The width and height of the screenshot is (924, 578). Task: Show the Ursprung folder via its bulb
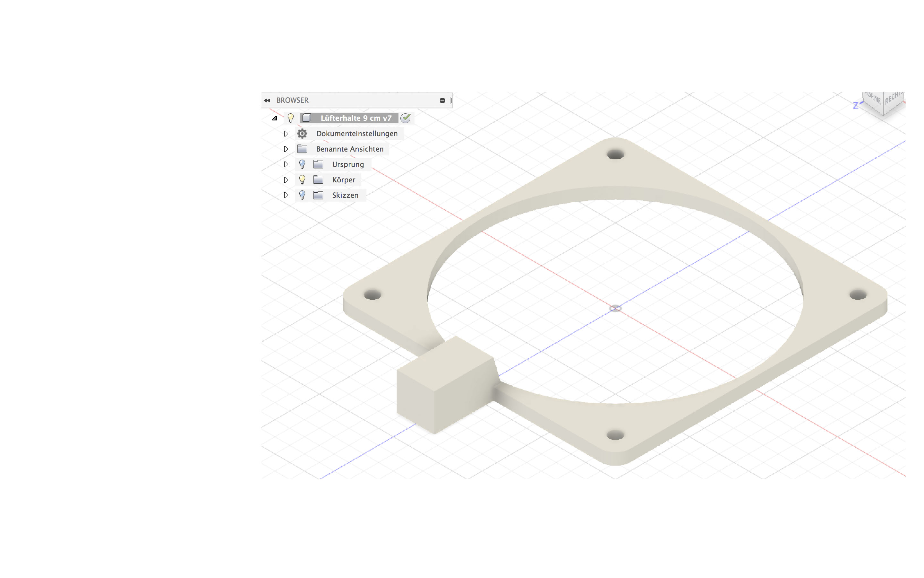(302, 164)
